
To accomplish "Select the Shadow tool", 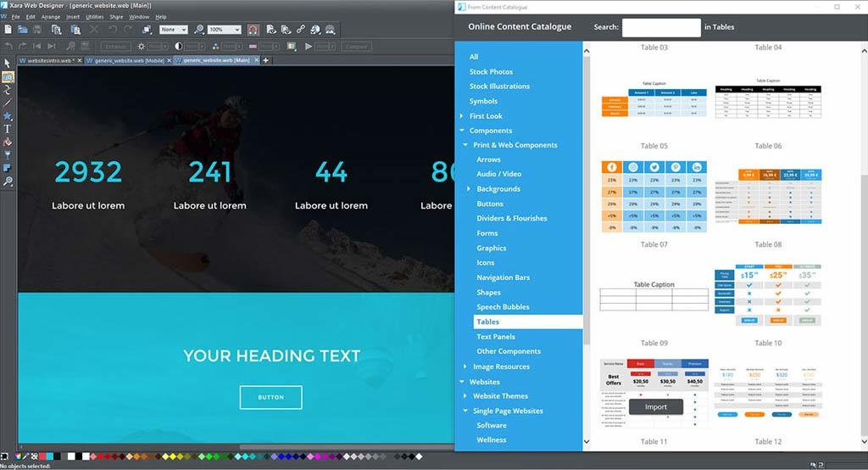I will tap(8, 168).
